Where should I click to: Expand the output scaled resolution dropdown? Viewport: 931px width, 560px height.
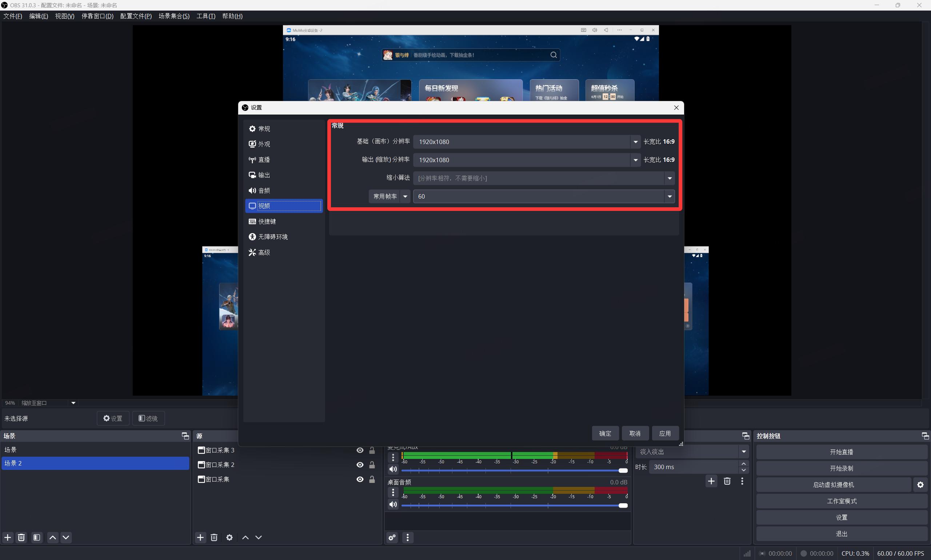pos(635,160)
